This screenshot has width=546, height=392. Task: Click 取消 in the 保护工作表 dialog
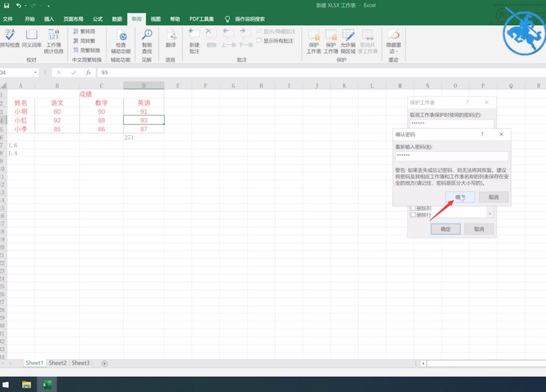tap(479, 229)
